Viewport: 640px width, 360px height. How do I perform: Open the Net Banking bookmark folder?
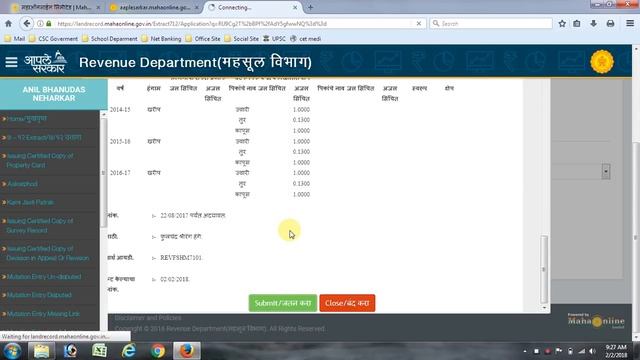161,39
